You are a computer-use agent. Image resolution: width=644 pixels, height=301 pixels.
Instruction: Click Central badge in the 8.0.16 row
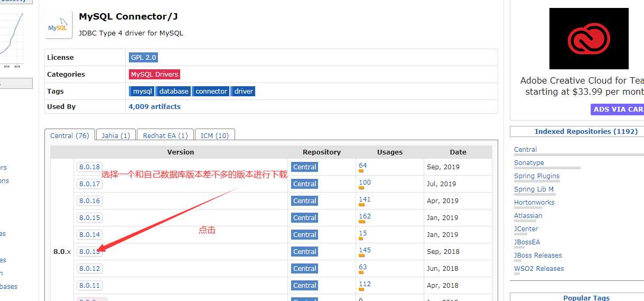pos(305,200)
